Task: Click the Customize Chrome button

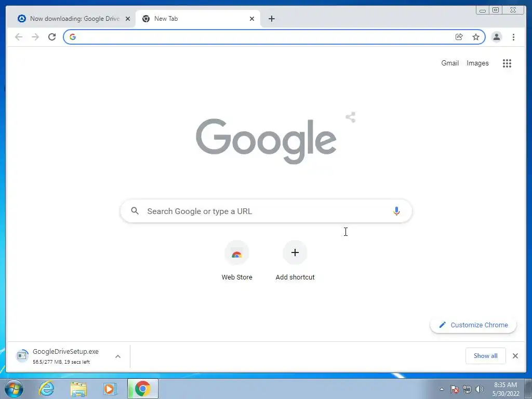Action: (x=473, y=325)
